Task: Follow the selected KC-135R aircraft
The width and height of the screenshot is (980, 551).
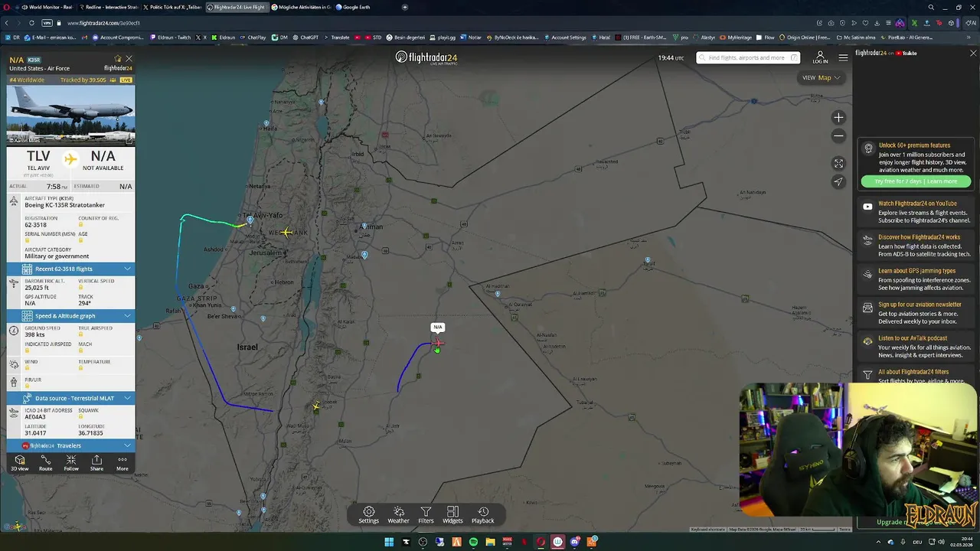Action: [x=71, y=463]
